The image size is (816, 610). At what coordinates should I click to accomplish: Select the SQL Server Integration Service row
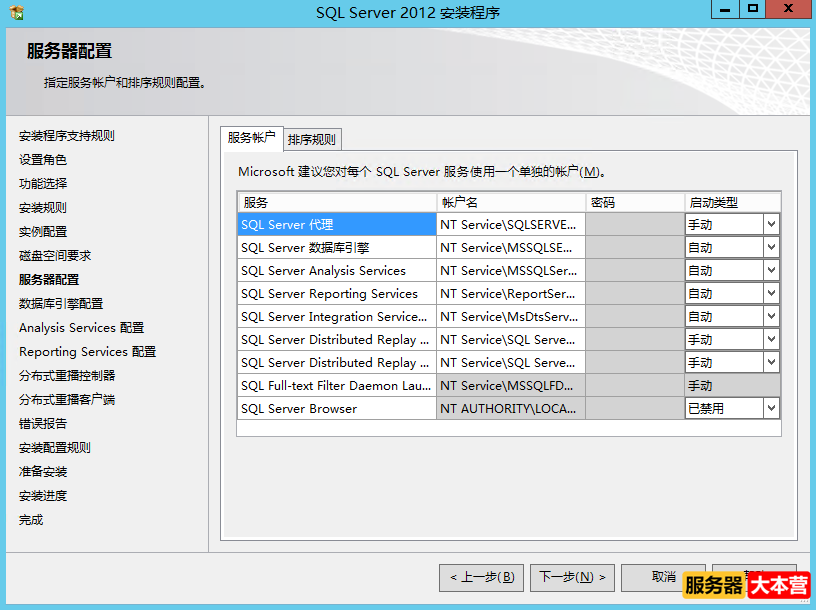point(337,316)
